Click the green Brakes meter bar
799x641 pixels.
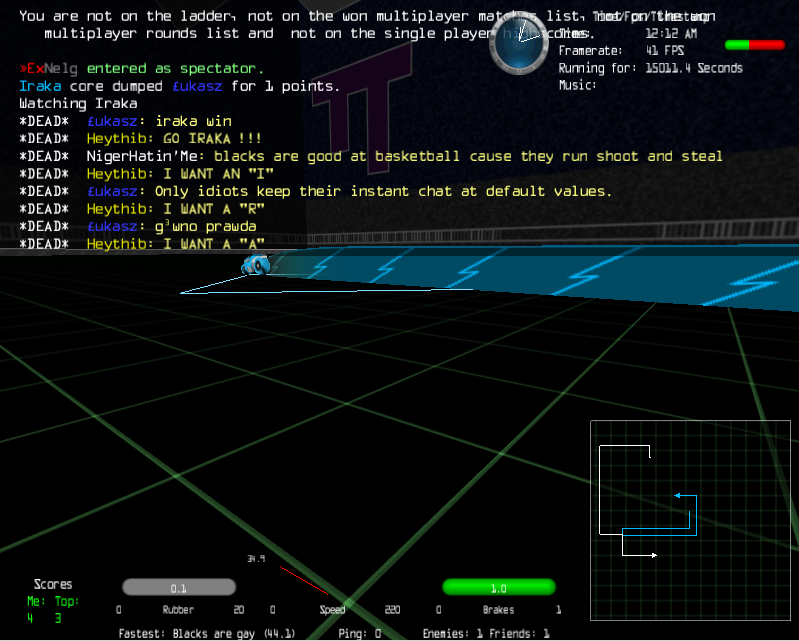click(498, 588)
